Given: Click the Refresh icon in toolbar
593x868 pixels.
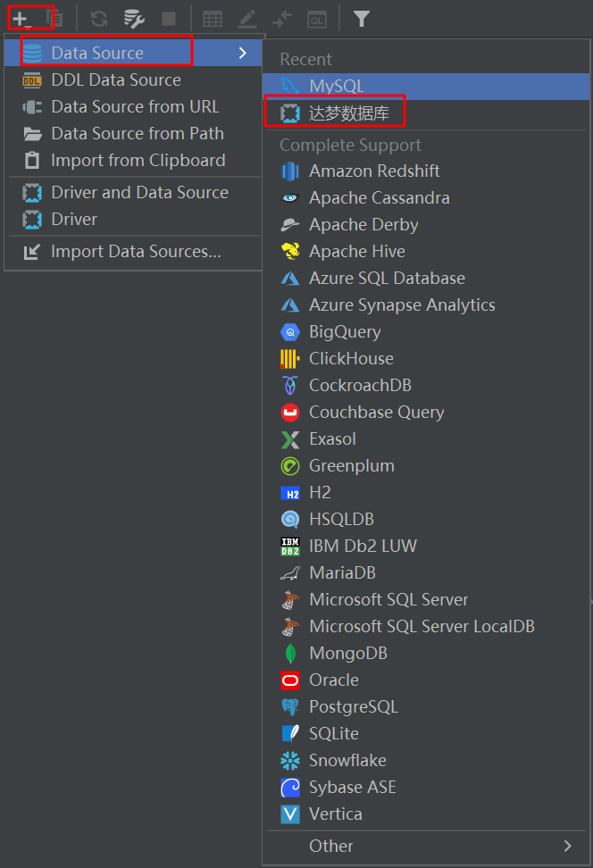Looking at the screenshot, I should pos(99,20).
